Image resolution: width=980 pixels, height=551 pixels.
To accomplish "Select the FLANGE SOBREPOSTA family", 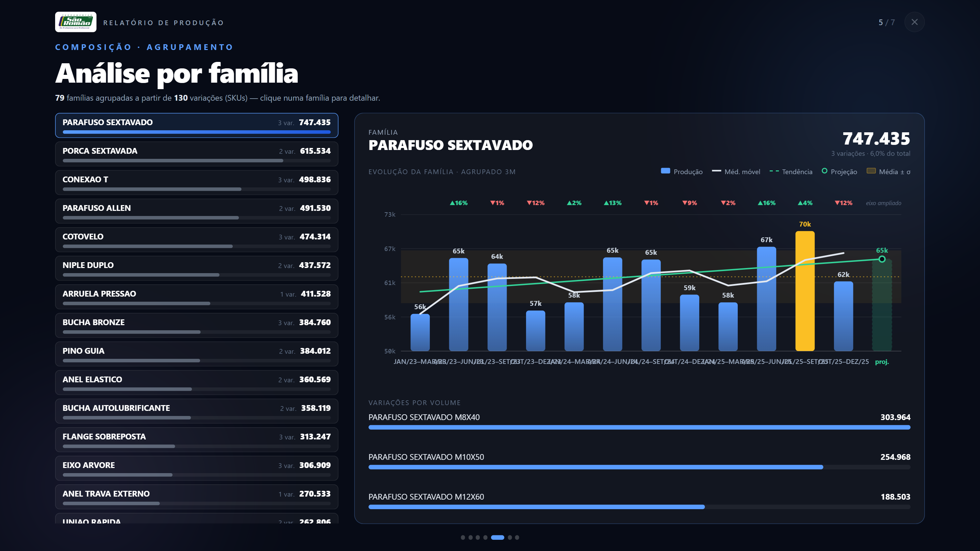I will pos(197,439).
